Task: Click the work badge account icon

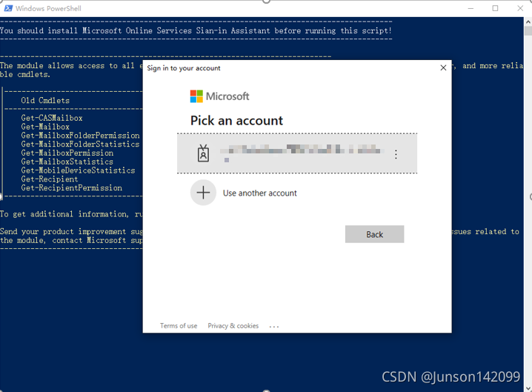Action: [x=203, y=153]
